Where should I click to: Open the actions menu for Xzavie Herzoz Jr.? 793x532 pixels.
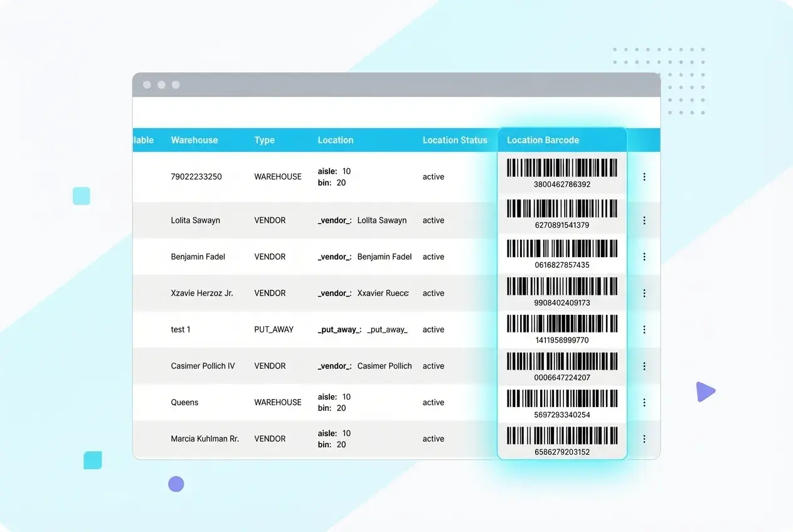[644, 293]
